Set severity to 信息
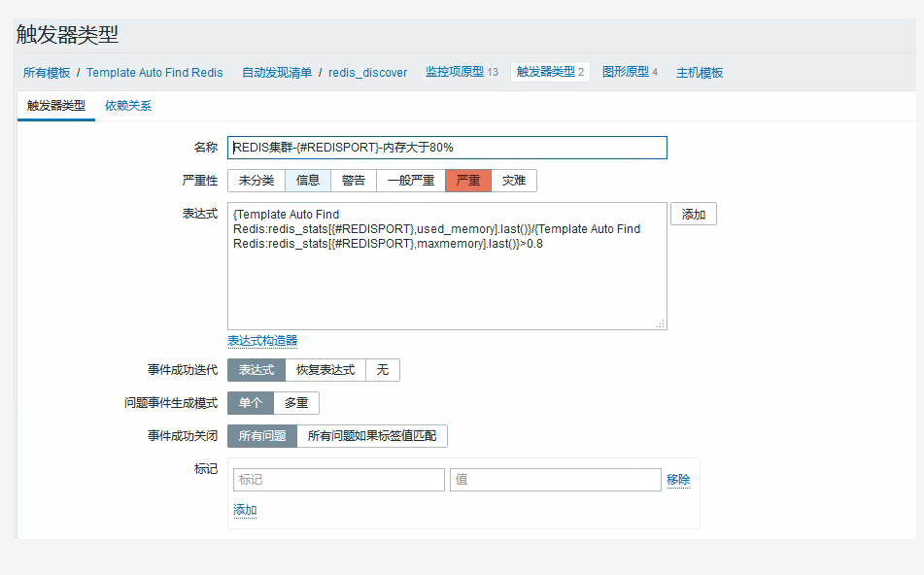This screenshot has height=575, width=924. click(308, 181)
